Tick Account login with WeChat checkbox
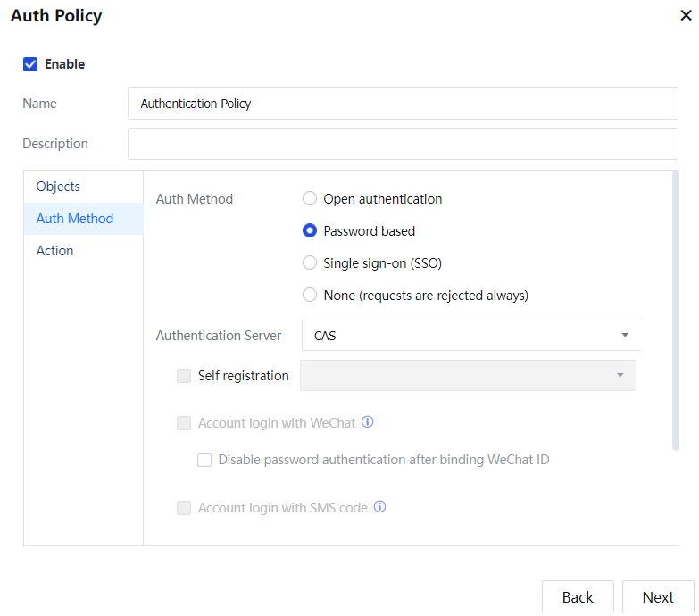Viewport: 699px width, 616px height. (x=184, y=423)
